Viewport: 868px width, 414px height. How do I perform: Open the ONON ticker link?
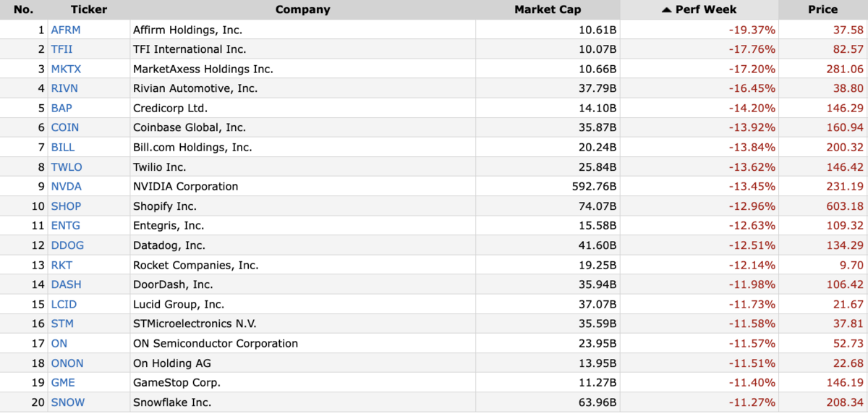point(67,363)
